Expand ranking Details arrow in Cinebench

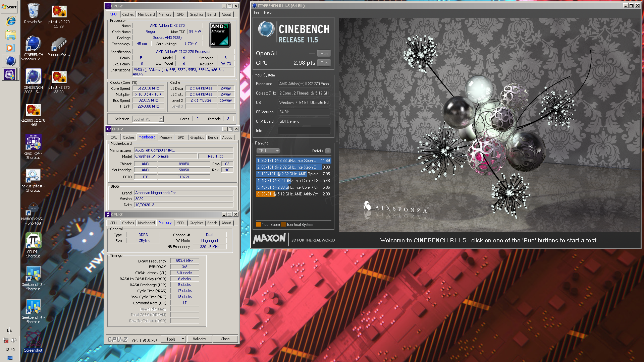pyautogui.click(x=328, y=151)
